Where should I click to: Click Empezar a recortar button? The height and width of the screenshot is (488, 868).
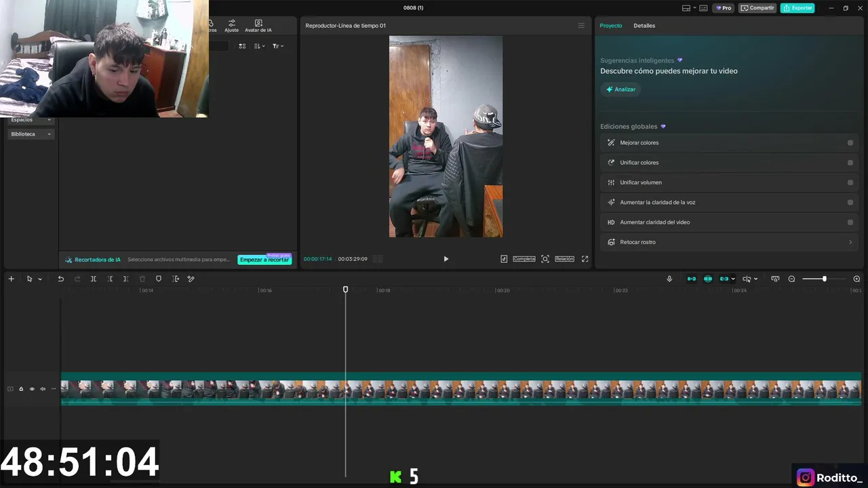[x=264, y=260]
